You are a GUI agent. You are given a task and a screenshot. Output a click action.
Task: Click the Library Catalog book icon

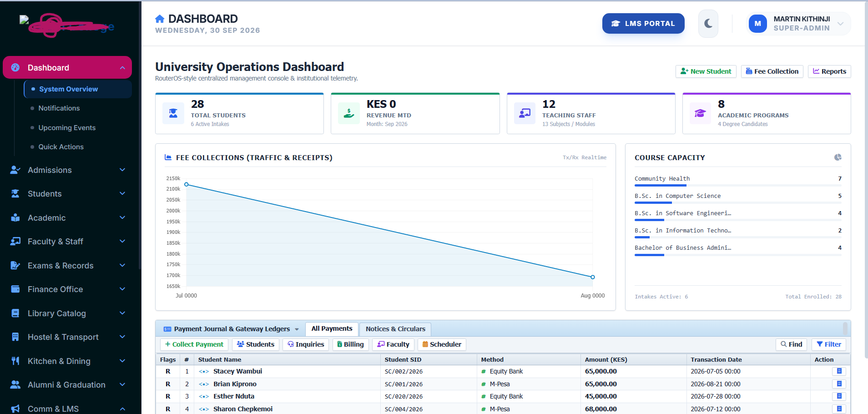coord(15,313)
